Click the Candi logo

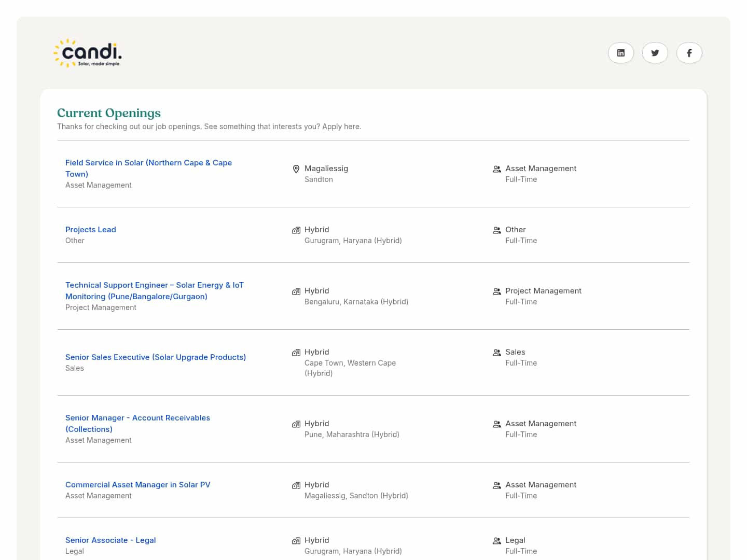point(88,53)
